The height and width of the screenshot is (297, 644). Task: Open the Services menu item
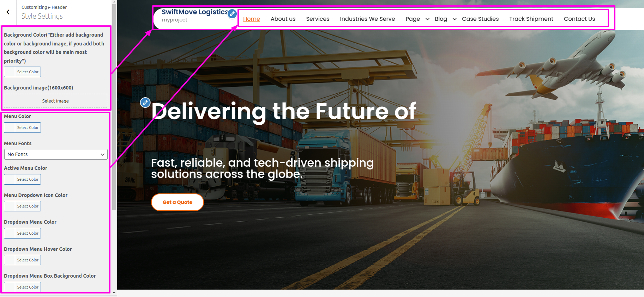tap(318, 19)
